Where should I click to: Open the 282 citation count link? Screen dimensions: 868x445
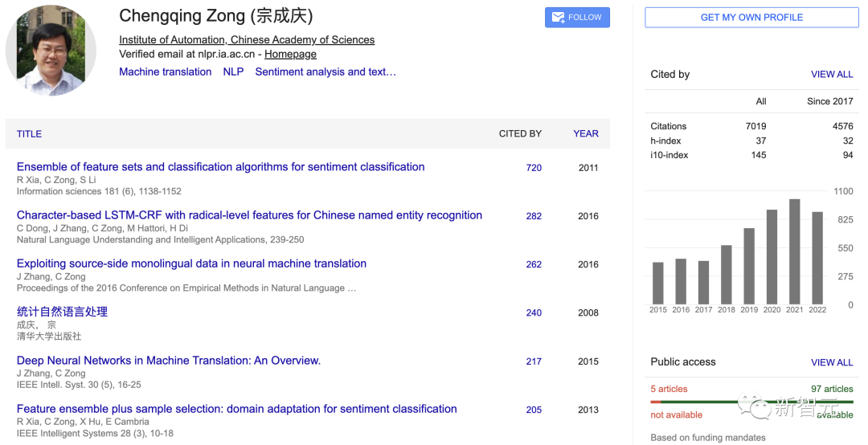click(x=534, y=216)
